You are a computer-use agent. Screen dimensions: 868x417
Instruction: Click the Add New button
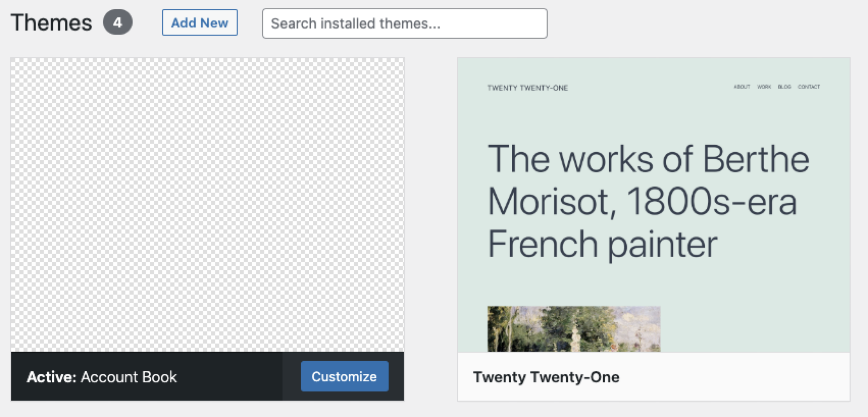(x=199, y=23)
